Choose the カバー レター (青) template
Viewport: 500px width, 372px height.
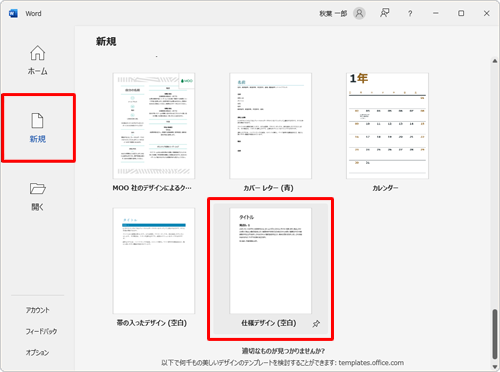pos(270,126)
